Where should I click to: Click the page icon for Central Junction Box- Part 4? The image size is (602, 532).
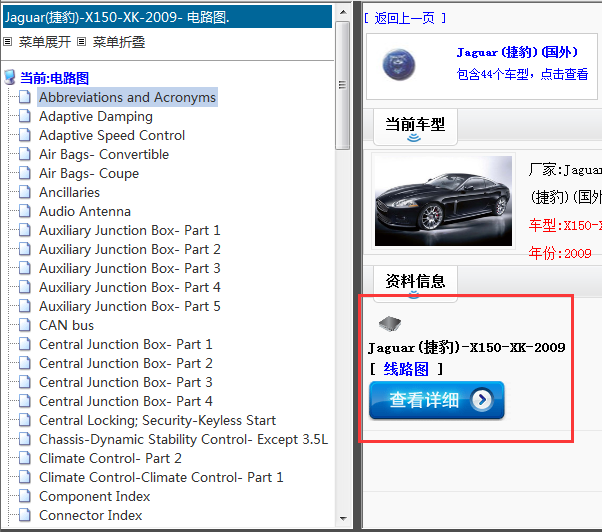pyautogui.click(x=25, y=401)
